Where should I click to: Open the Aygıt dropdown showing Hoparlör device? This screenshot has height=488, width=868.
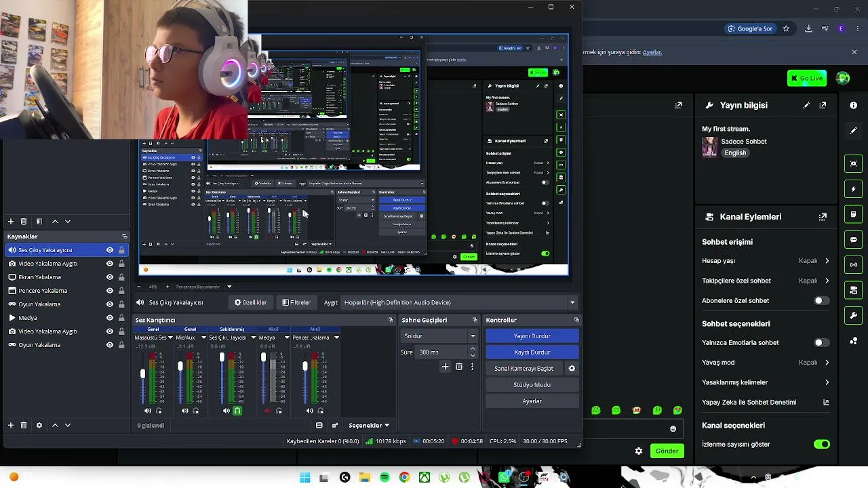460,302
